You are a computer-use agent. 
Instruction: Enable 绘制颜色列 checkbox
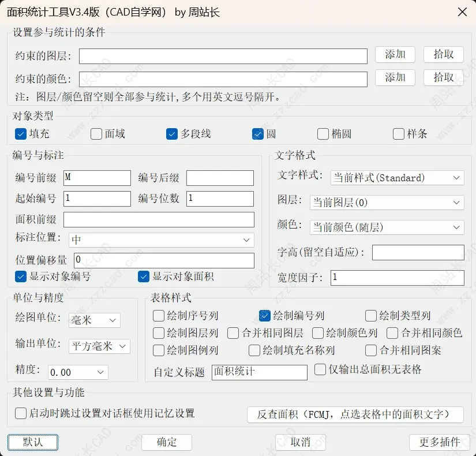click(317, 333)
